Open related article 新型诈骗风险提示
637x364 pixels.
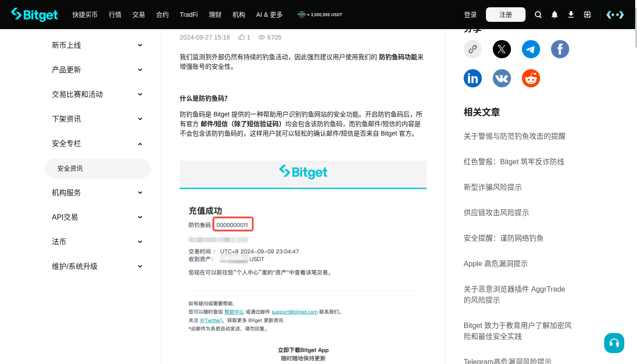[x=493, y=187]
